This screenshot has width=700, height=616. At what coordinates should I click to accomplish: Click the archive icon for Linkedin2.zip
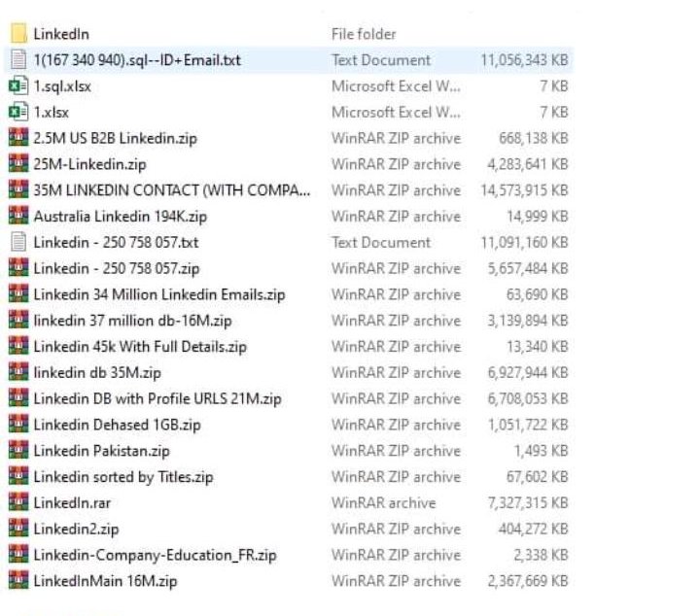17,530
